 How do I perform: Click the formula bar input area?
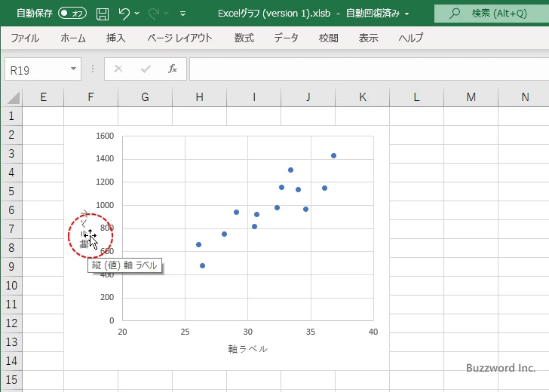pos(369,69)
